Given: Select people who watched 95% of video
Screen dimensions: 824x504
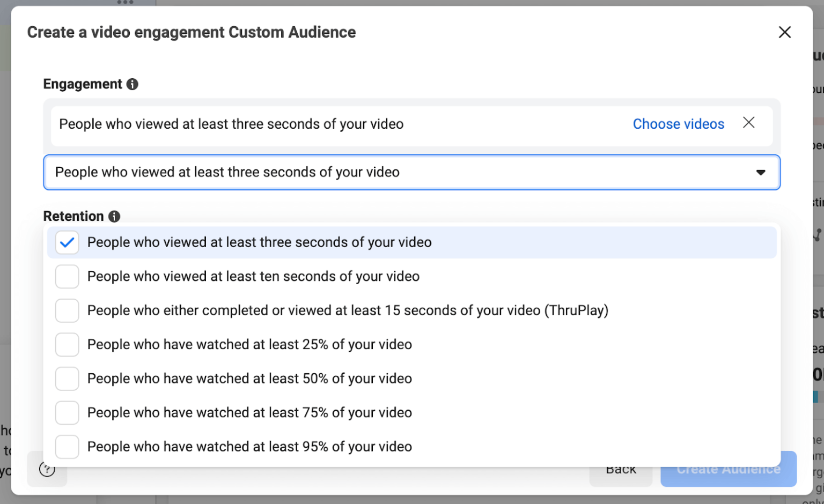Looking at the screenshot, I should click(67, 446).
